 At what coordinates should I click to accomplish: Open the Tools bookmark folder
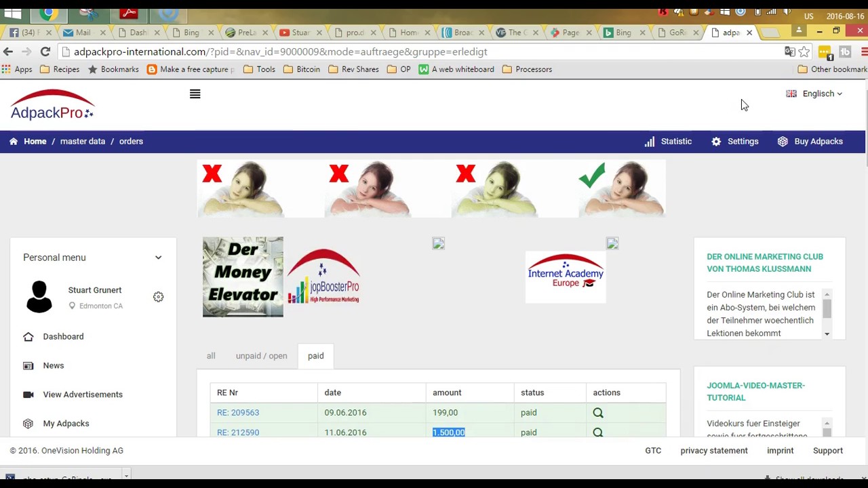click(259, 69)
